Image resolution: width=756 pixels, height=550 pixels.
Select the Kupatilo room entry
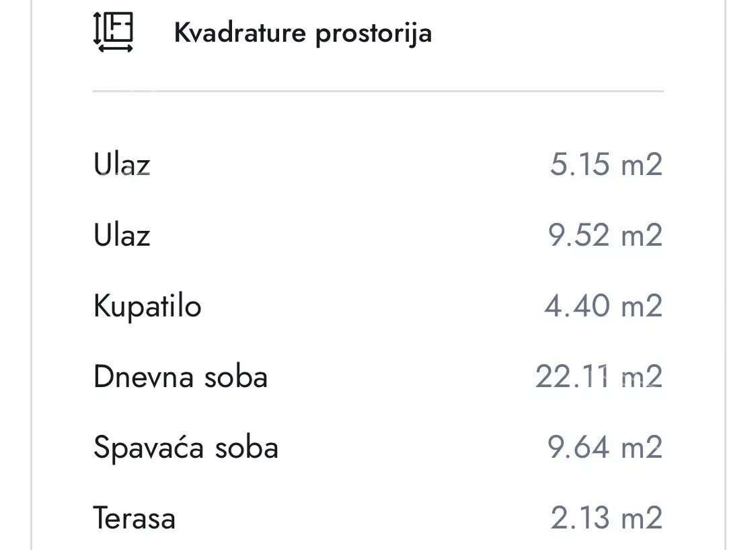coord(148,306)
